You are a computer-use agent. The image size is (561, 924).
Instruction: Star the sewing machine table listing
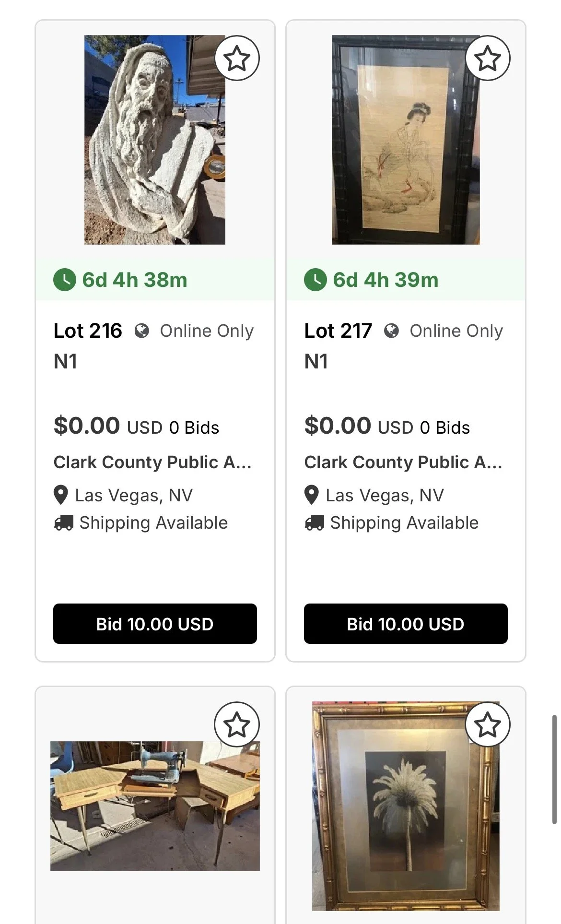[x=237, y=724]
